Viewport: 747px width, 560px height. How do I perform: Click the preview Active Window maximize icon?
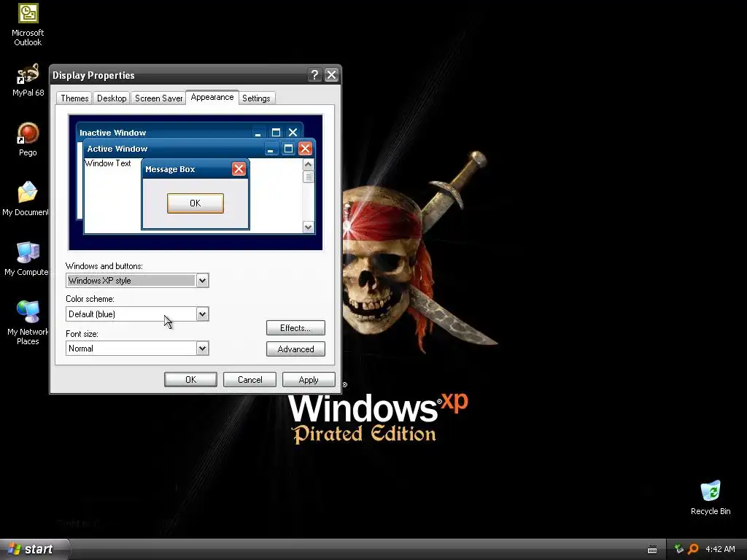[x=288, y=149]
